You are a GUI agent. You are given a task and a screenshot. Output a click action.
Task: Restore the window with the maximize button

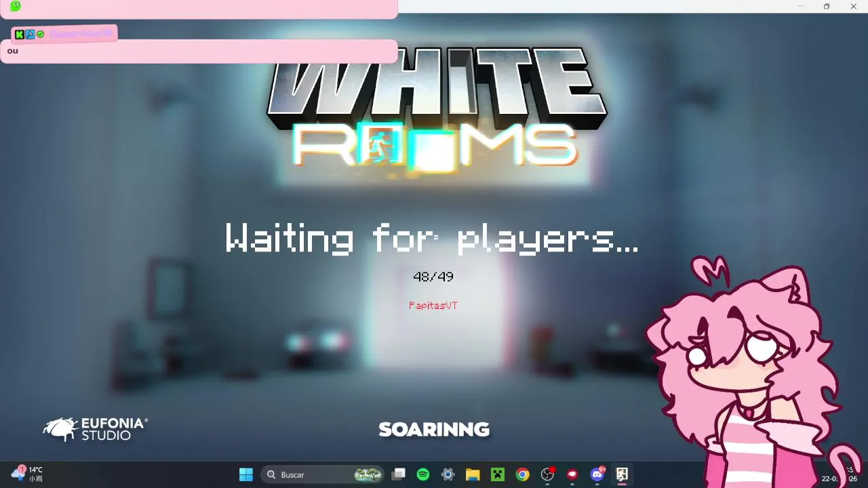pos(827,6)
